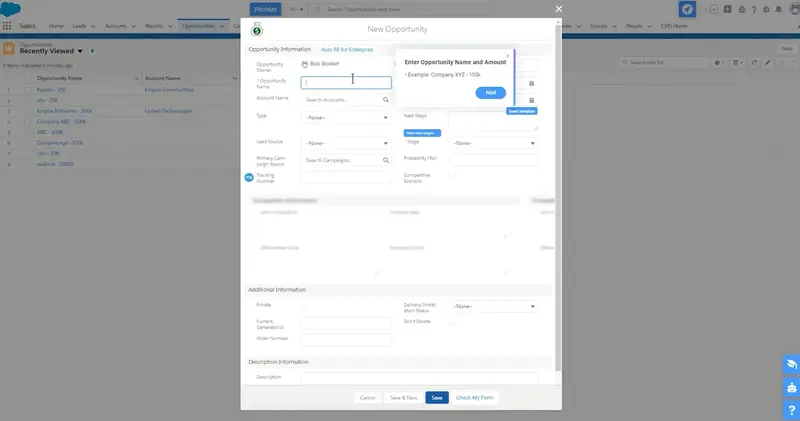Click Auto fill for Enterprise link

[347, 49]
